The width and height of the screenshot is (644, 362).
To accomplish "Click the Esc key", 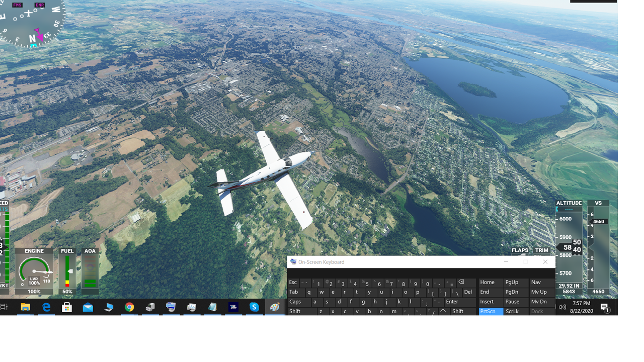I will coord(294,283).
